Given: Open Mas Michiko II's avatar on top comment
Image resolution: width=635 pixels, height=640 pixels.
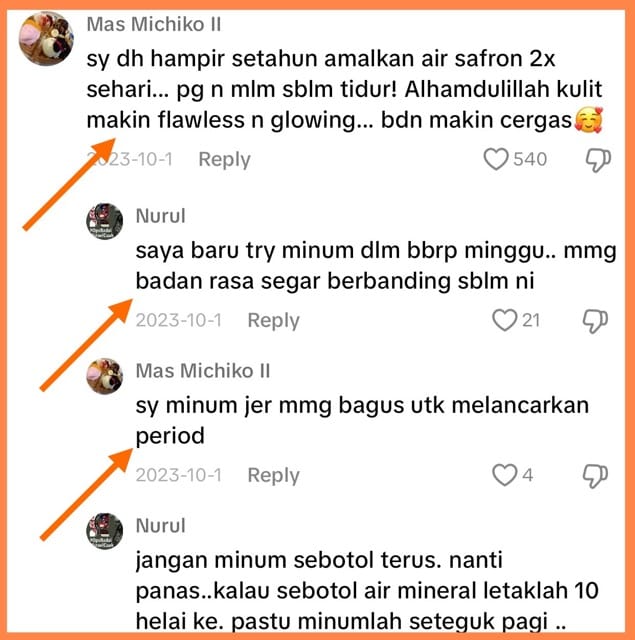Looking at the screenshot, I should tap(46, 38).
